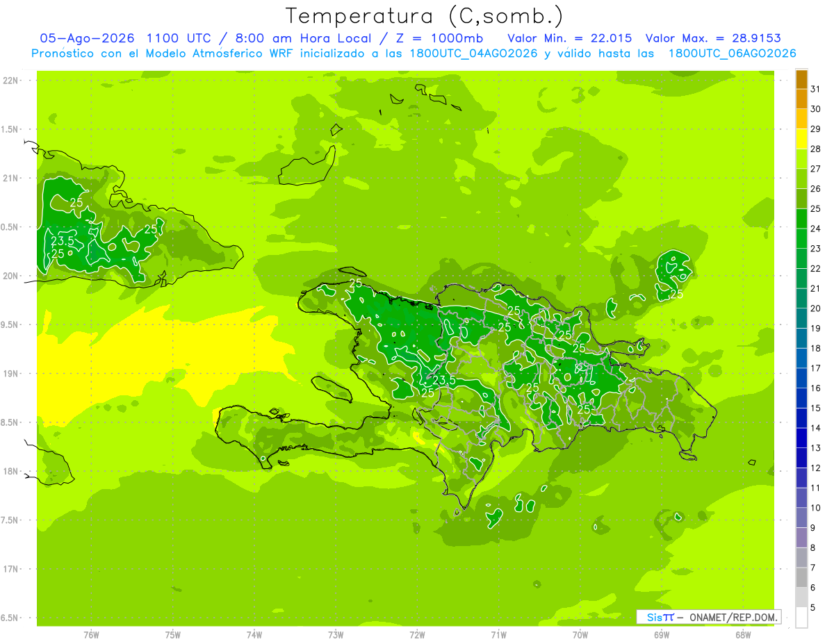
Task: Click the '1800UTC_04AGO2026' initialization timestamp
Action: point(474,53)
